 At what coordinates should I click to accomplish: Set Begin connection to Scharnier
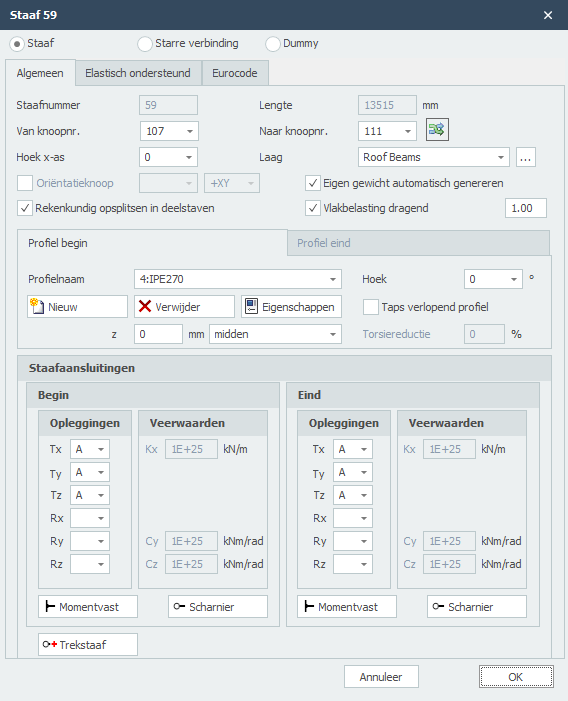pyautogui.click(x=218, y=607)
